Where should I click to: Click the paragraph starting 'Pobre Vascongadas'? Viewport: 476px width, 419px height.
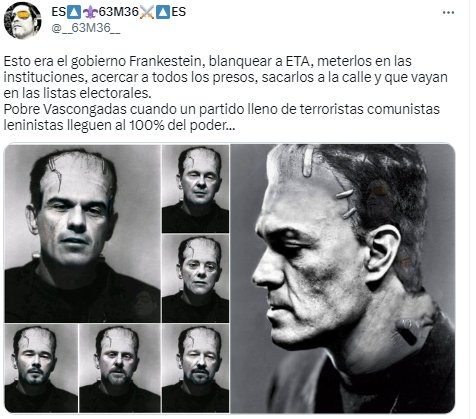pos(221,117)
